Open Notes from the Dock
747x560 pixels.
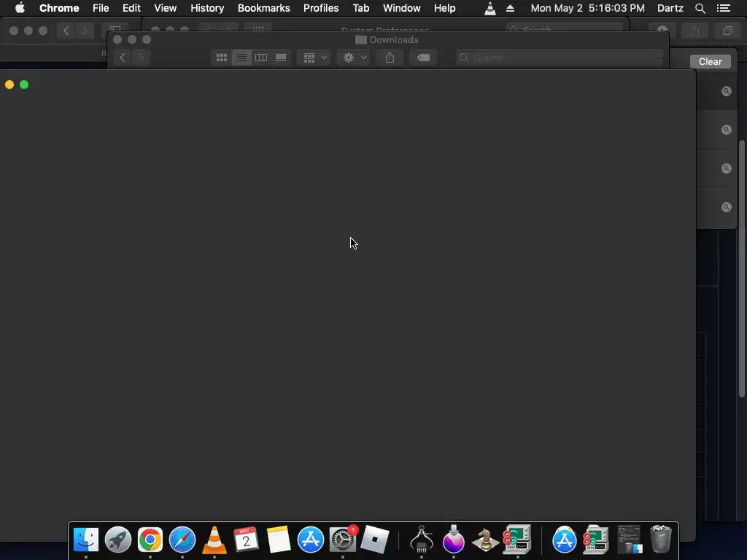279,540
